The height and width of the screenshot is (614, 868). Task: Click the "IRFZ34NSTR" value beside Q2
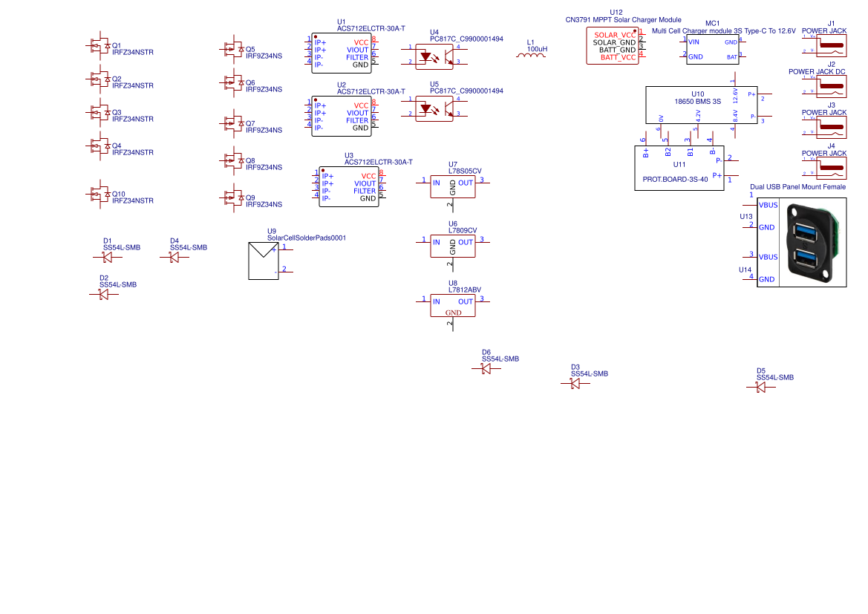click(x=133, y=86)
